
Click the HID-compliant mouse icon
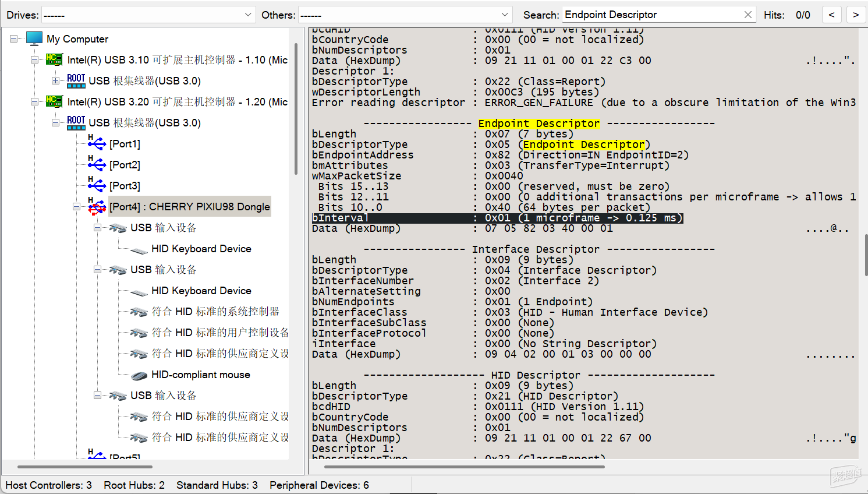(x=139, y=375)
